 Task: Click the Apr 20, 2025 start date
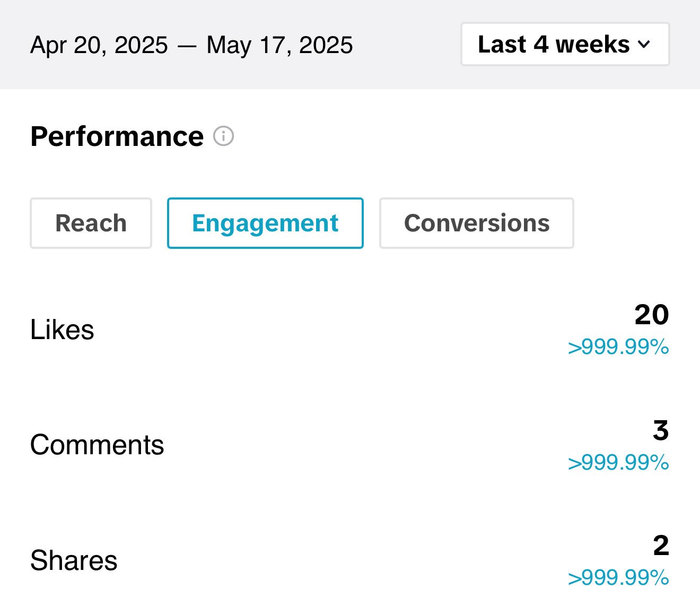tap(99, 45)
